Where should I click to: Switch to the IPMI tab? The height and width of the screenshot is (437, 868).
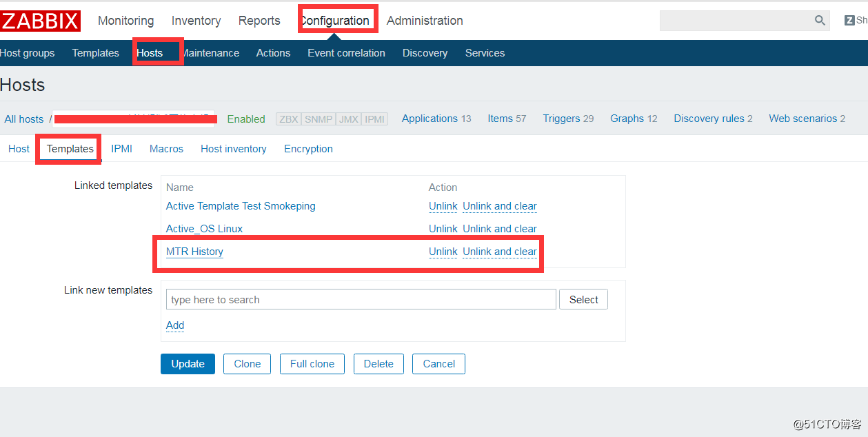tap(121, 149)
